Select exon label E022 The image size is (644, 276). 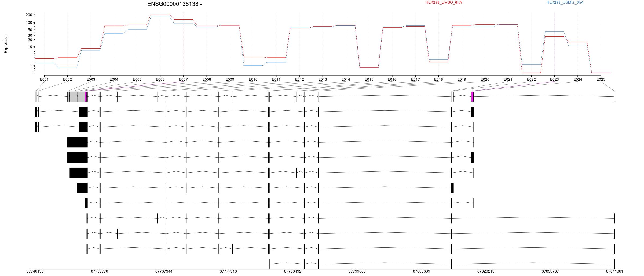point(531,79)
